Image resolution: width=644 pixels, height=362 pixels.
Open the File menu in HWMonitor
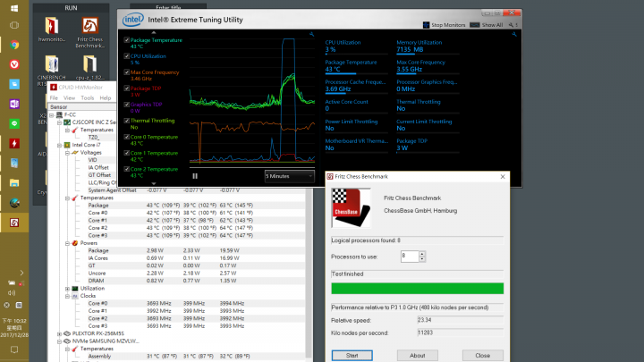[x=54, y=97]
